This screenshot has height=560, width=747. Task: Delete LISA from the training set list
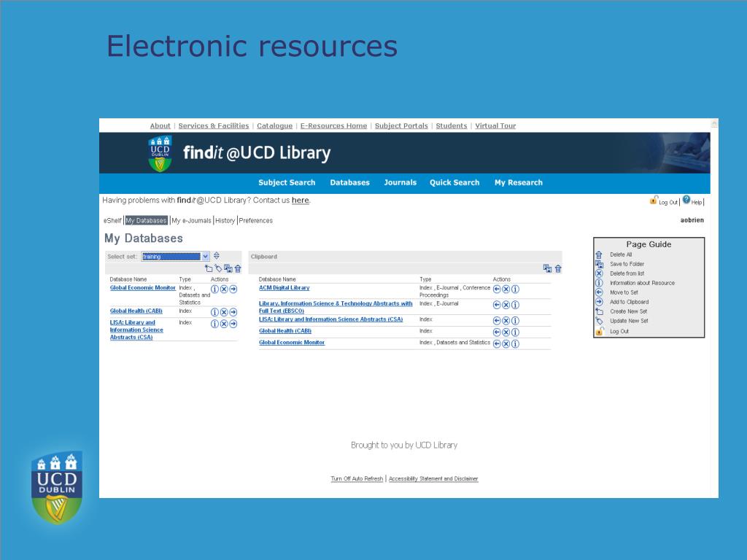point(224,324)
